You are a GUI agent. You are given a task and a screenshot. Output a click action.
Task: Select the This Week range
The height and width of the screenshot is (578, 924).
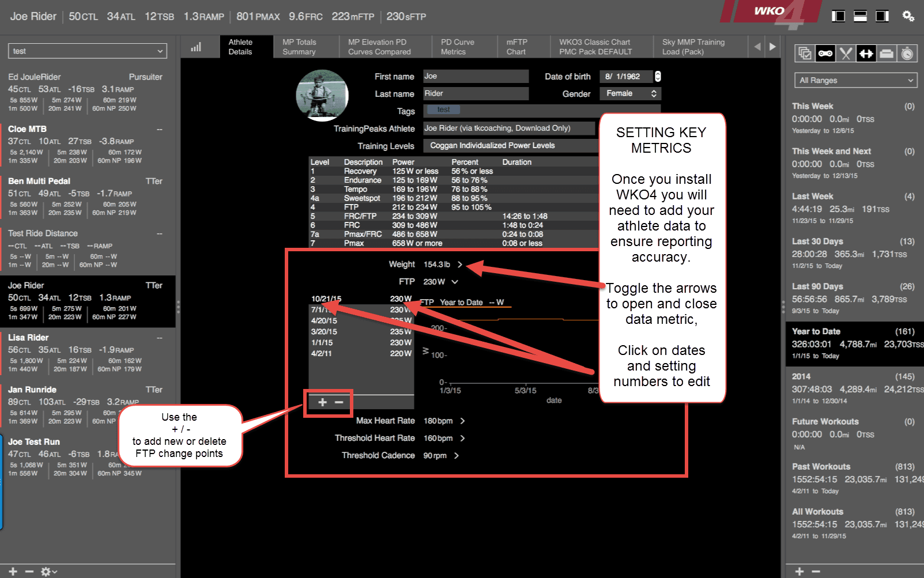pos(855,118)
